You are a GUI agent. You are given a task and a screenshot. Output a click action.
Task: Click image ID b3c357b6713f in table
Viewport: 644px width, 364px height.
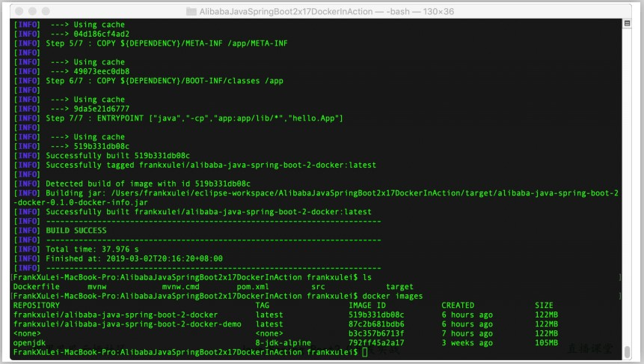pos(376,333)
